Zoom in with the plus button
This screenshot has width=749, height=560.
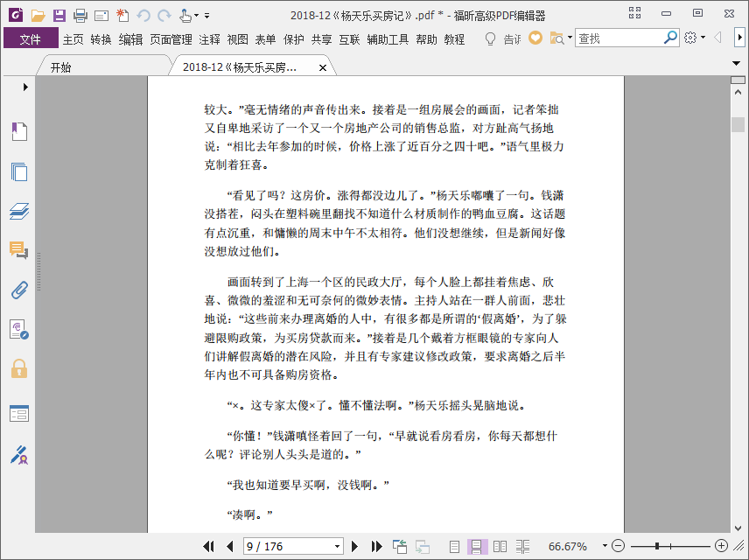721,546
